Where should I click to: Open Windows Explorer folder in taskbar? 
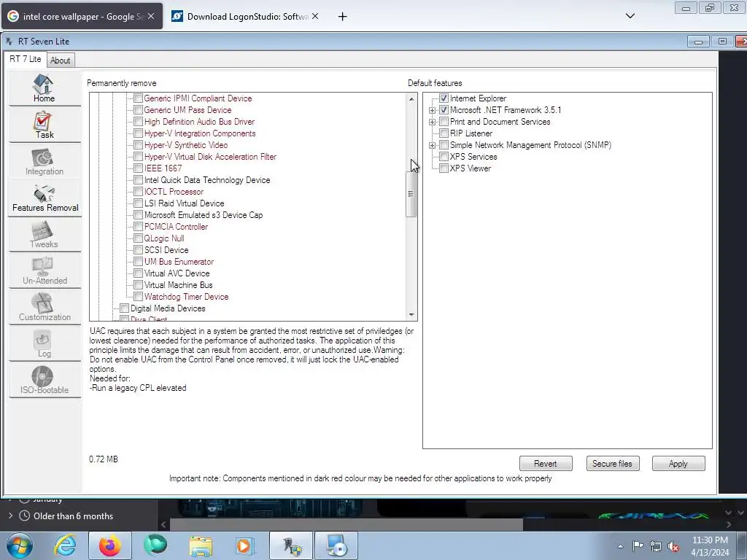tap(201, 545)
